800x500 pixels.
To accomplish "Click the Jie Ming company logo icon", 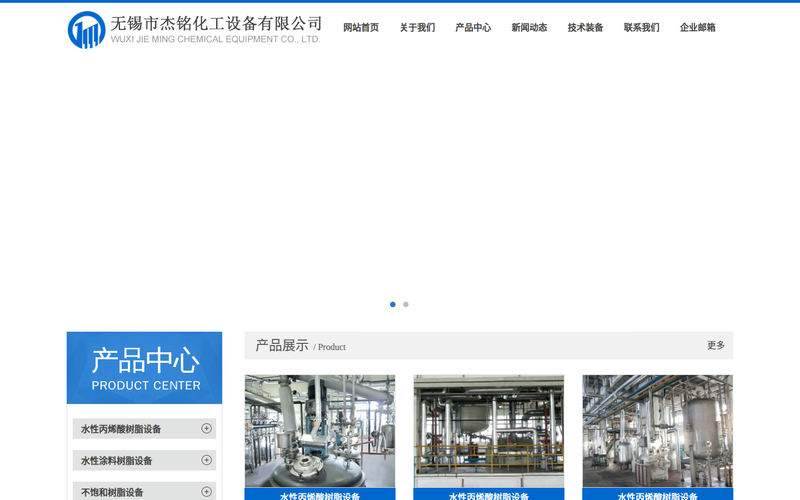I will (86, 30).
